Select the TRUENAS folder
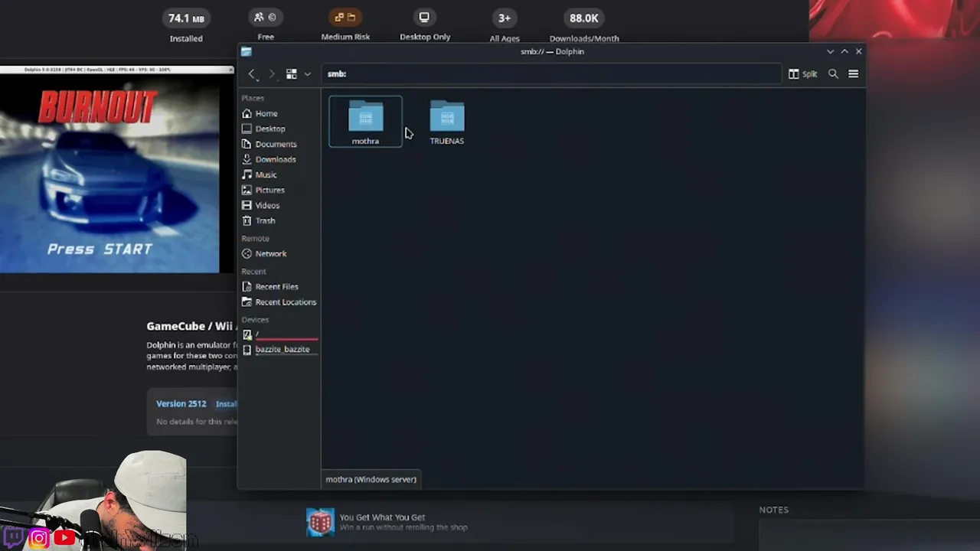 pyautogui.click(x=447, y=122)
